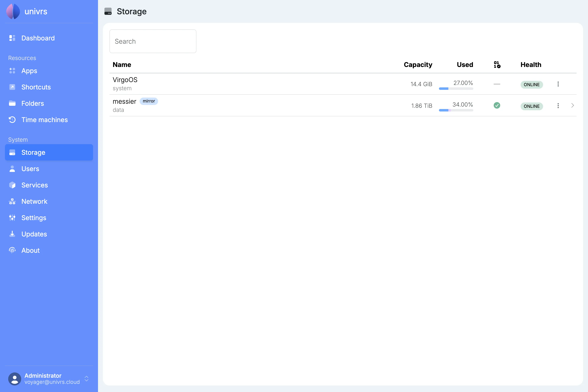
Task: Select the VirgoOS storage name
Action: click(125, 80)
